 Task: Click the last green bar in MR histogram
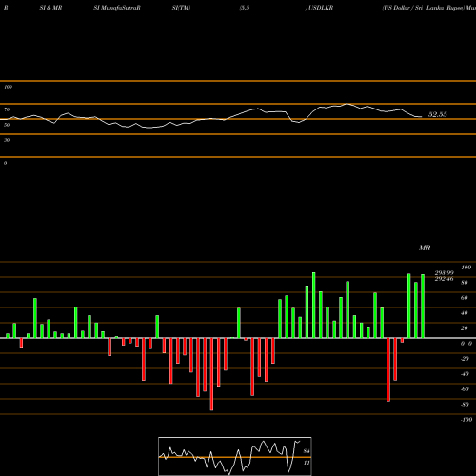[423, 307]
